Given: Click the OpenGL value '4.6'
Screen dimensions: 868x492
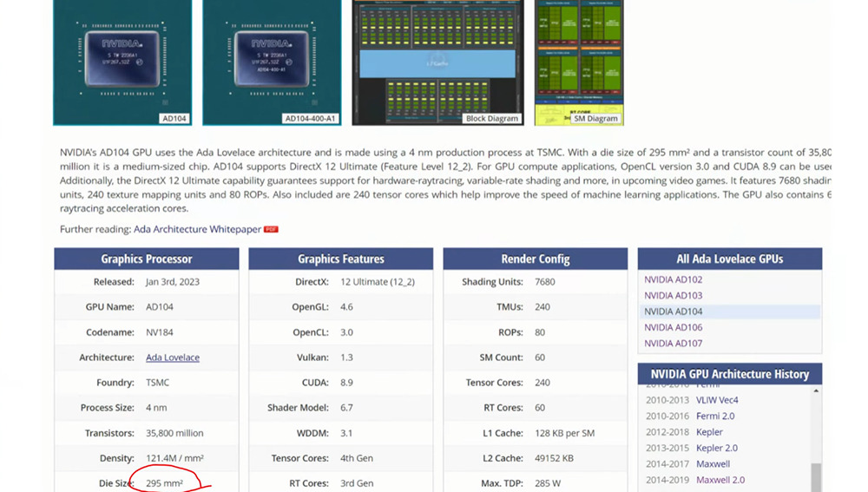Looking at the screenshot, I should click(346, 307).
